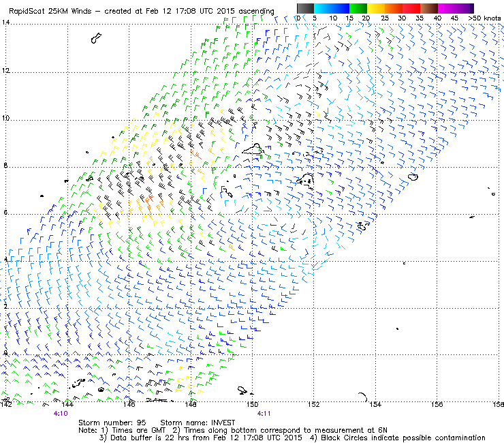
Task: Click the brown 35-40 knots legend swatch
Action: [429, 8]
